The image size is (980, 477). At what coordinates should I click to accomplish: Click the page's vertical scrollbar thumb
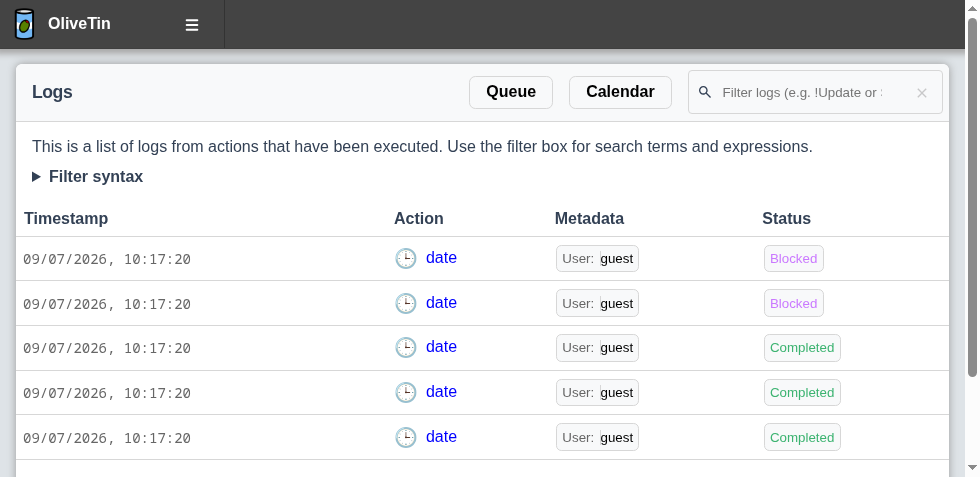pos(972,198)
